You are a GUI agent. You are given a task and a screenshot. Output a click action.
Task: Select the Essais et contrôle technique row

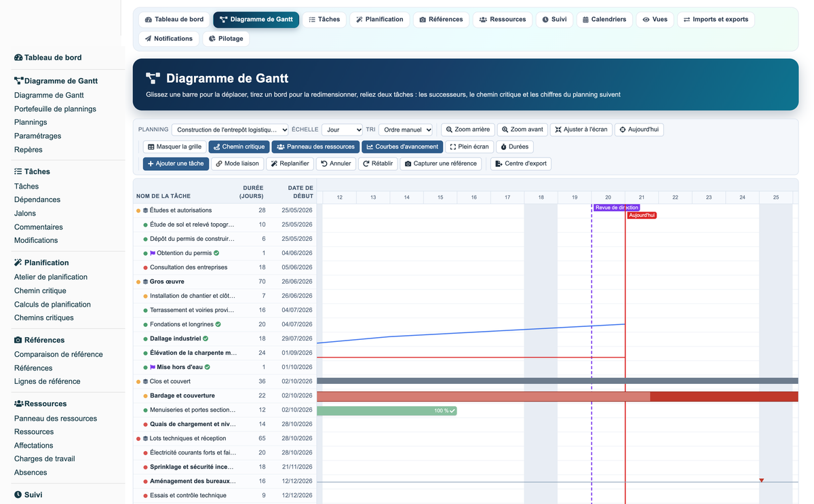pos(225,495)
